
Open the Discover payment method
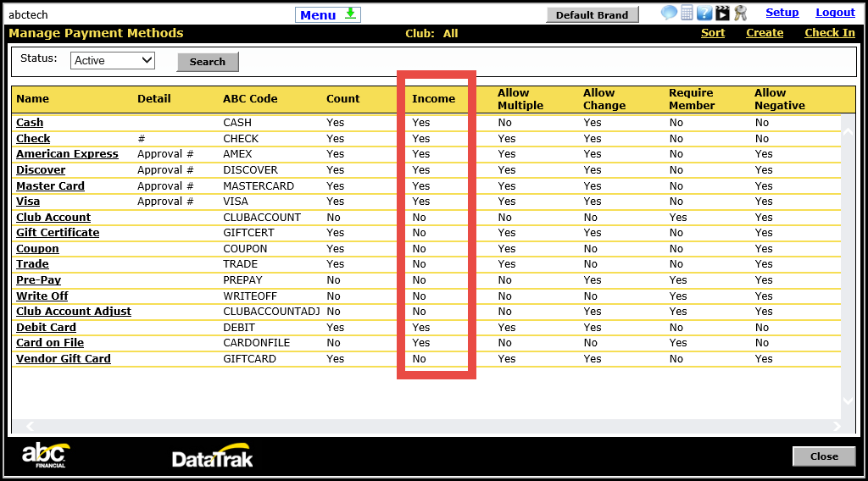(41, 169)
